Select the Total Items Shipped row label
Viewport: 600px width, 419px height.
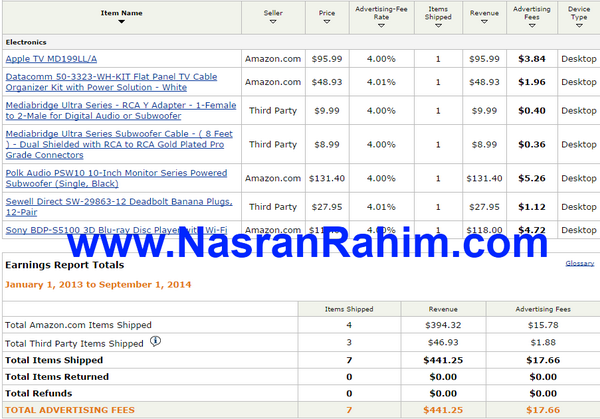[54, 360]
